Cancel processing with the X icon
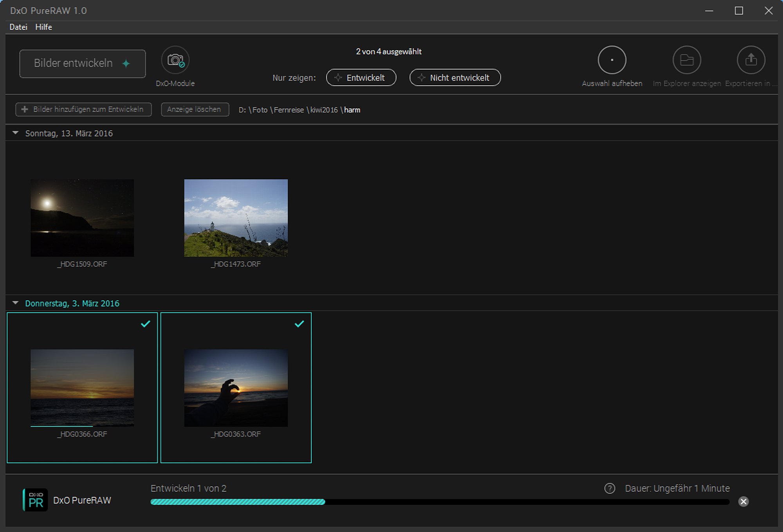The height and width of the screenshot is (532, 783). pos(743,501)
